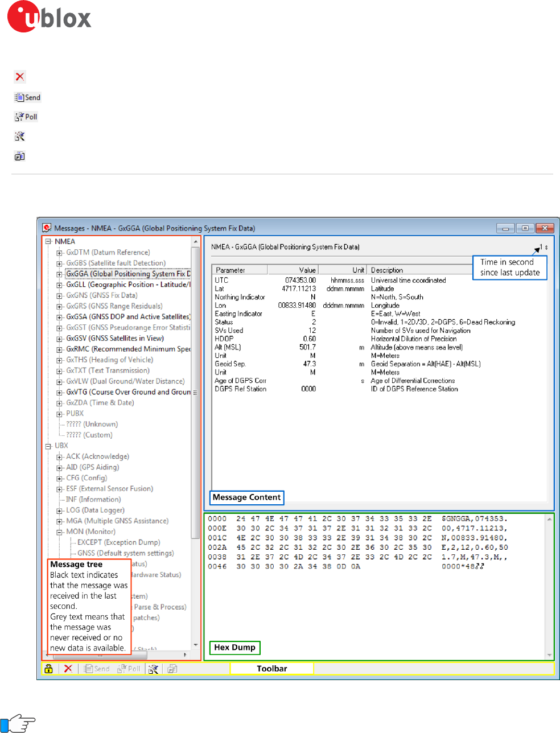The width and height of the screenshot is (560, 733).
Task: Click the standalone two-pages icon in the document list
Action: coord(19,156)
